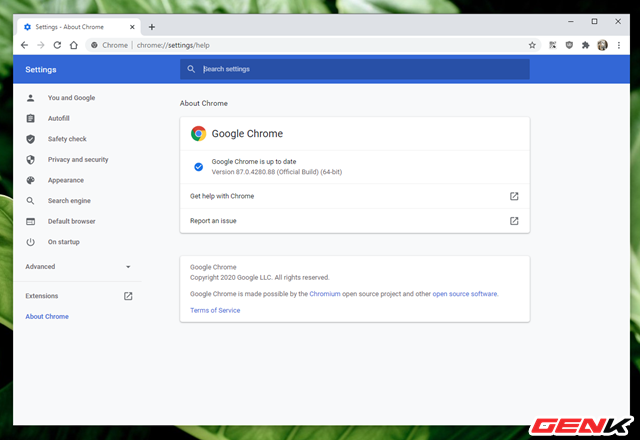The height and width of the screenshot is (440, 640).
Task: Select the Settings - About Chrome tab
Action: click(x=79, y=27)
